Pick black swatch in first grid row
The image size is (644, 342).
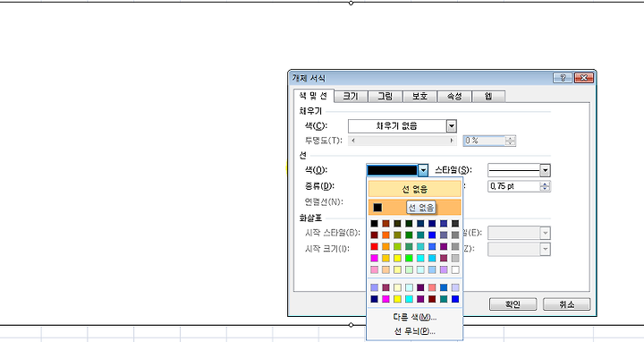(x=374, y=224)
